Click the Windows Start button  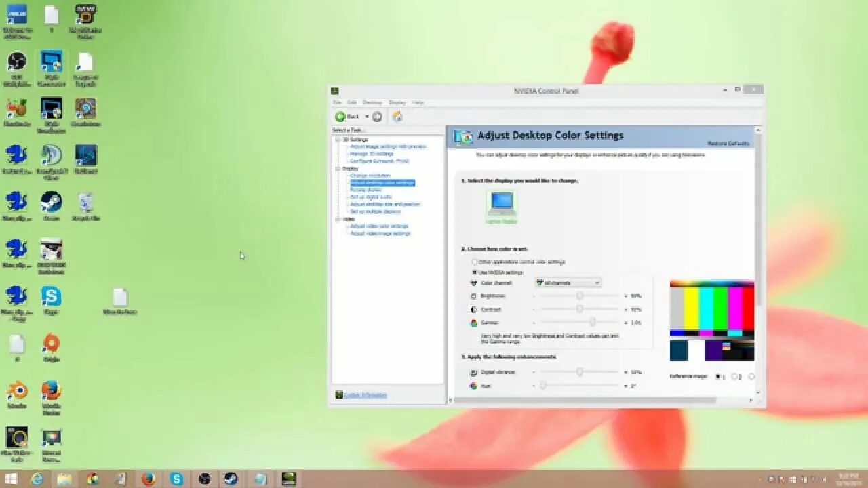pyautogui.click(x=12, y=479)
